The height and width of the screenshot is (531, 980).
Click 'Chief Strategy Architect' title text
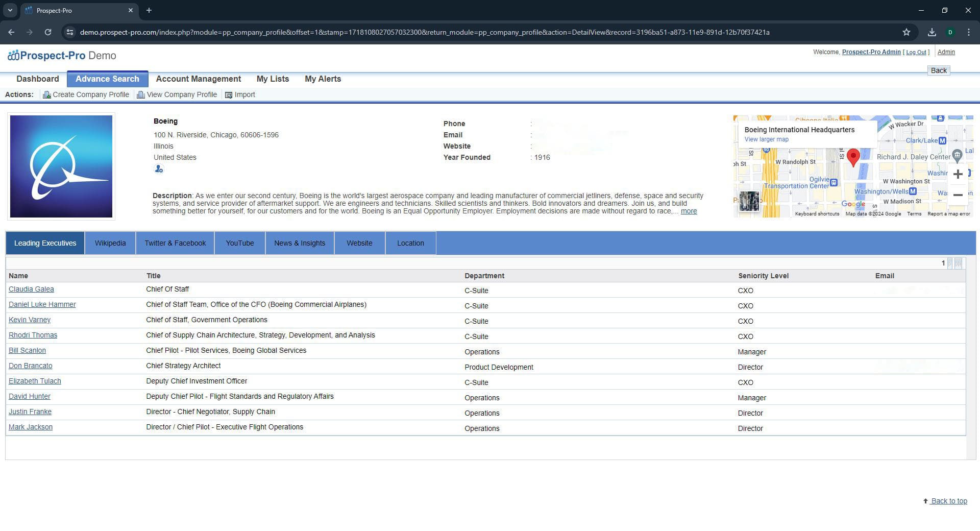coord(183,366)
